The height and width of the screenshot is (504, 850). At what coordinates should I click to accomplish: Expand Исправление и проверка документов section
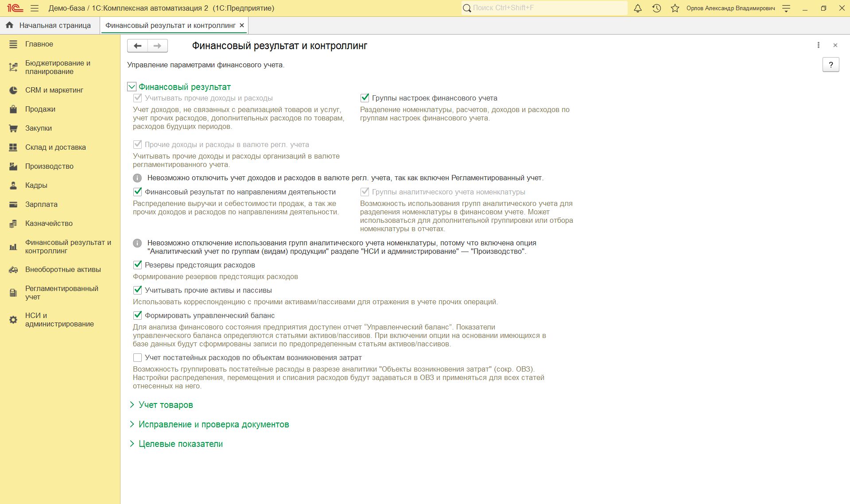[x=213, y=424]
